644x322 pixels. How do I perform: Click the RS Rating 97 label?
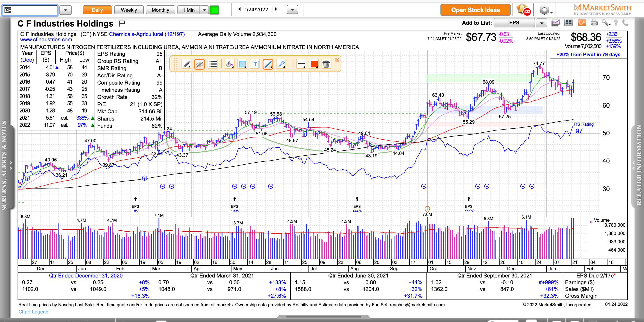click(x=583, y=128)
